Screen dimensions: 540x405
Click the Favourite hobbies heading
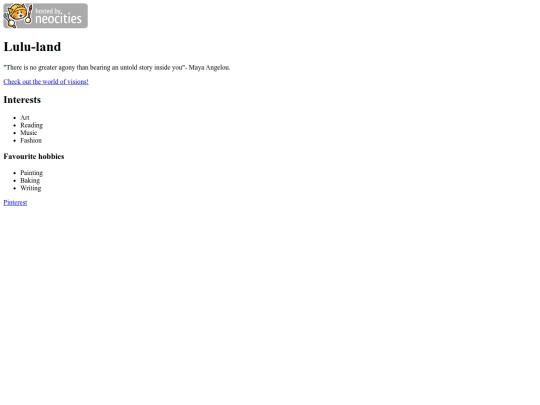(34, 156)
